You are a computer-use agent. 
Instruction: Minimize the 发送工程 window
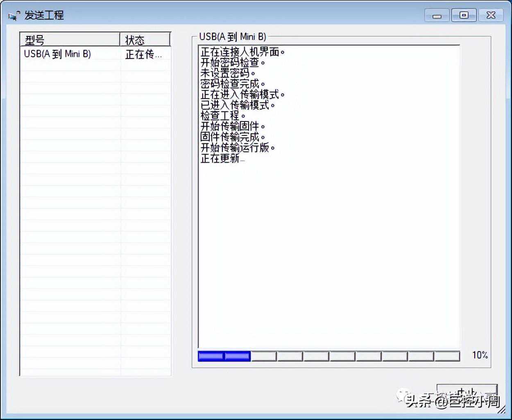(x=437, y=16)
